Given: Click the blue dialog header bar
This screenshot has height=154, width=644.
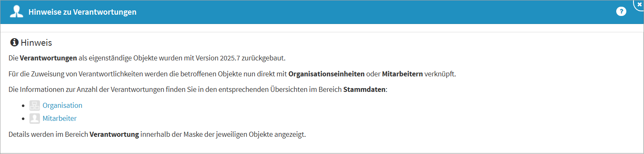Looking at the screenshot, I should click(x=322, y=12).
